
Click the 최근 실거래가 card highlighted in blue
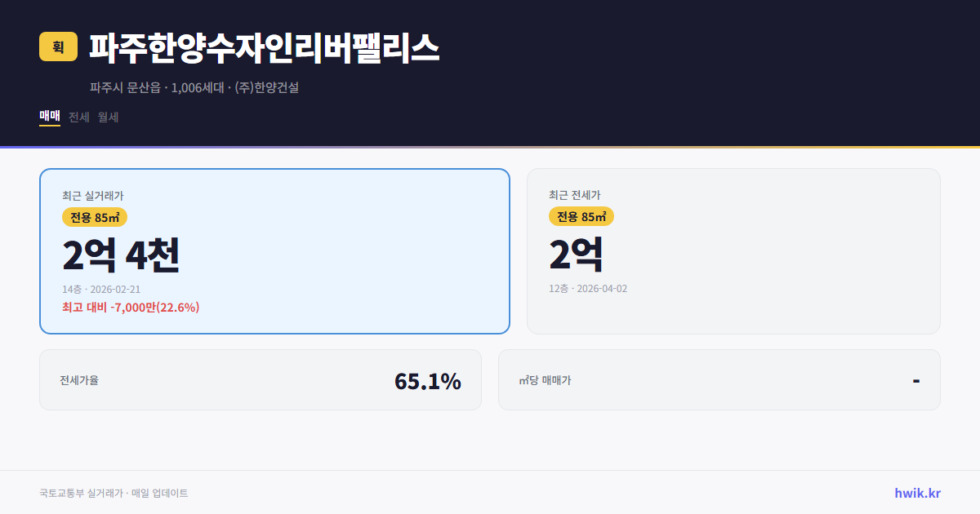tap(274, 250)
